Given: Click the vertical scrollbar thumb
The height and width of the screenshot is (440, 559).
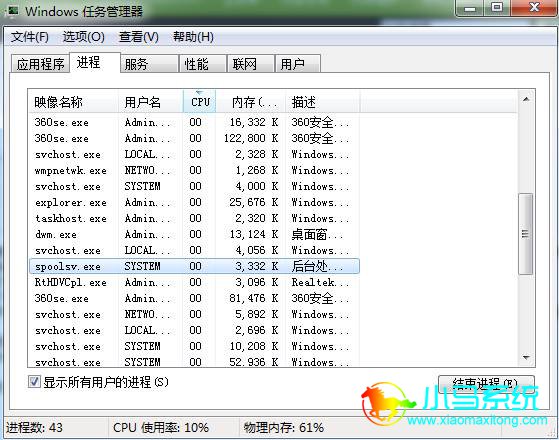Looking at the screenshot, I should (x=525, y=234).
